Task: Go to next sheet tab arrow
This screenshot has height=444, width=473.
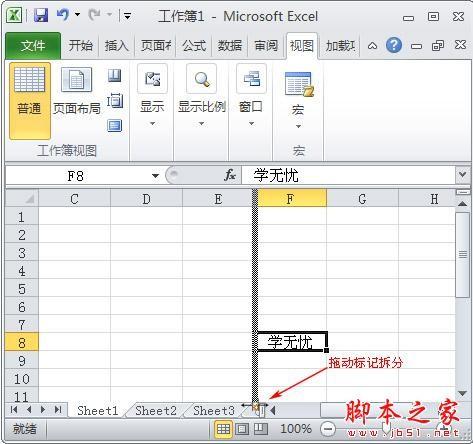Action: point(43,409)
